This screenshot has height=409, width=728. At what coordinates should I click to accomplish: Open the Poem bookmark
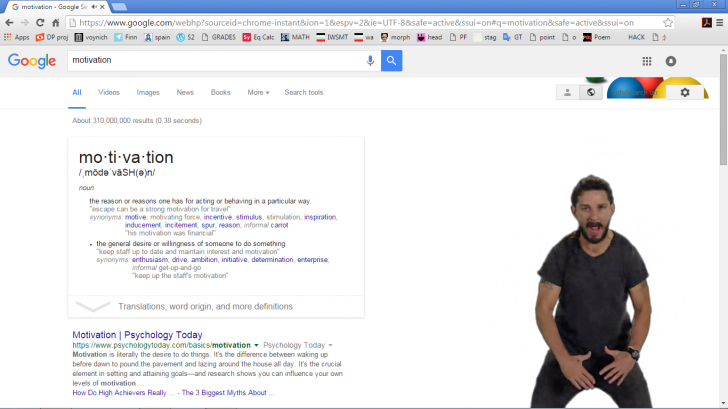(597, 37)
